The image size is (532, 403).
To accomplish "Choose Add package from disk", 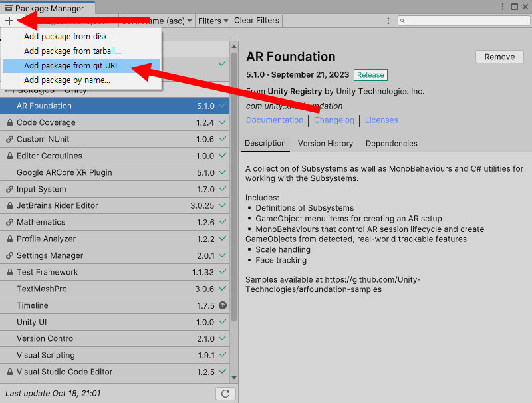I will point(81,37).
